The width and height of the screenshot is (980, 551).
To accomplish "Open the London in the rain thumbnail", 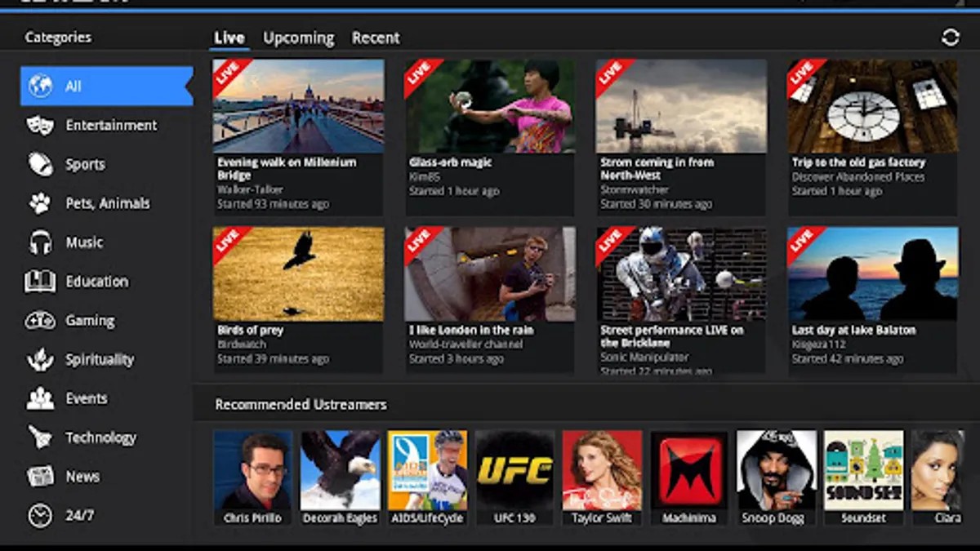I will coord(490,274).
